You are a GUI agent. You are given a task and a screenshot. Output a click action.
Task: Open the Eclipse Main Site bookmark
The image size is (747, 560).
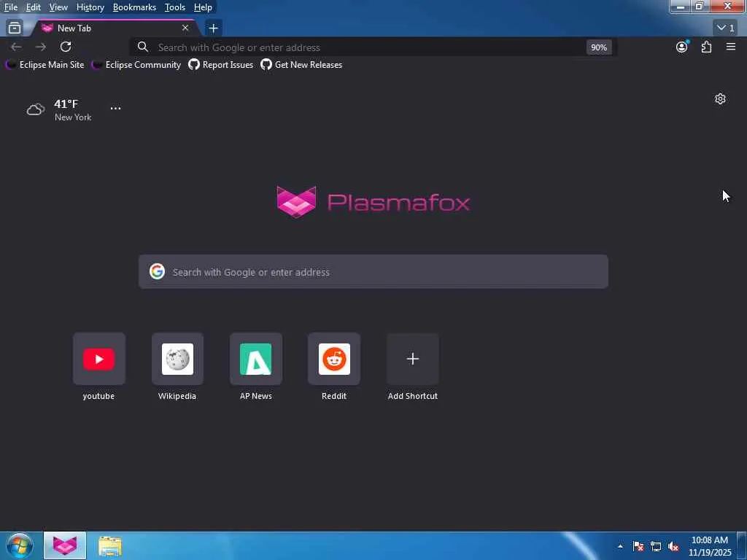[x=44, y=65]
